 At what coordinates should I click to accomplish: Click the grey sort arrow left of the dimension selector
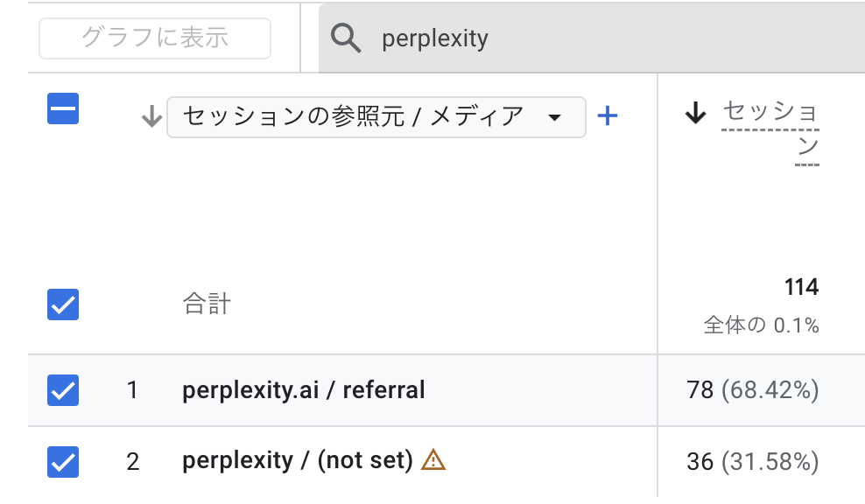(x=151, y=117)
